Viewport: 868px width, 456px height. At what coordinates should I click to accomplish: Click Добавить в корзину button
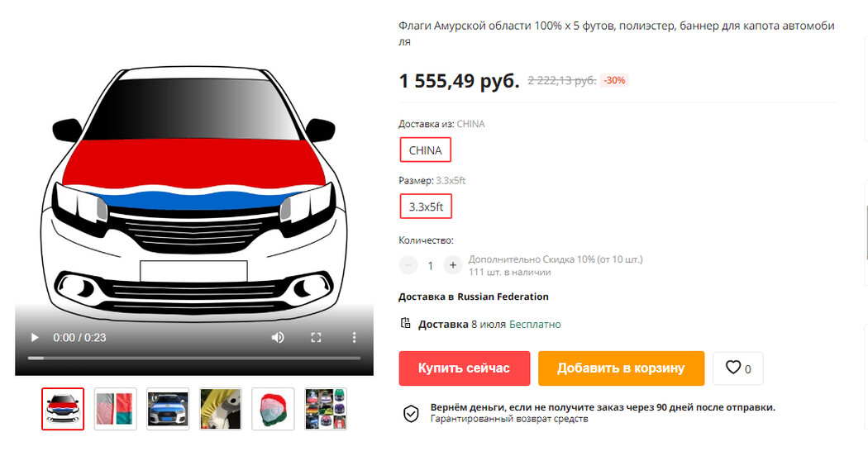click(x=621, y=368)
